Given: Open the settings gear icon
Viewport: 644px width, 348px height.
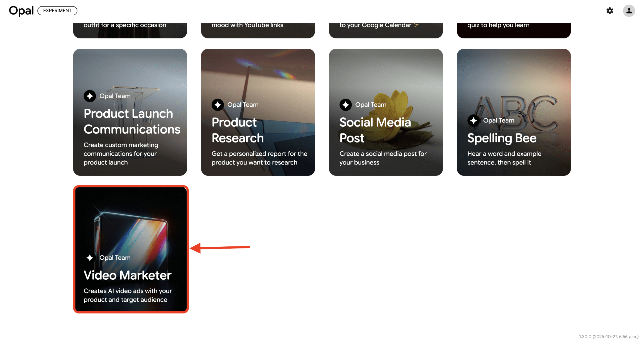Looking at the screenshot, I should coord(610,11).
